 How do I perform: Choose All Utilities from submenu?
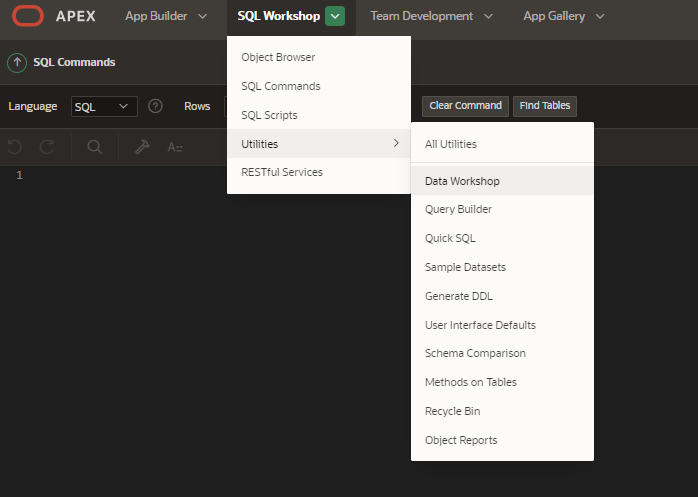pos(502,144)
